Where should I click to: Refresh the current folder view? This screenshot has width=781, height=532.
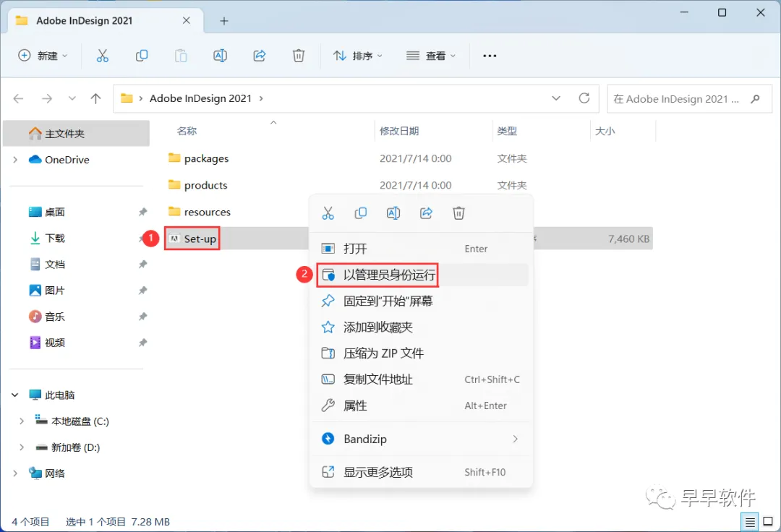(584, 98)
